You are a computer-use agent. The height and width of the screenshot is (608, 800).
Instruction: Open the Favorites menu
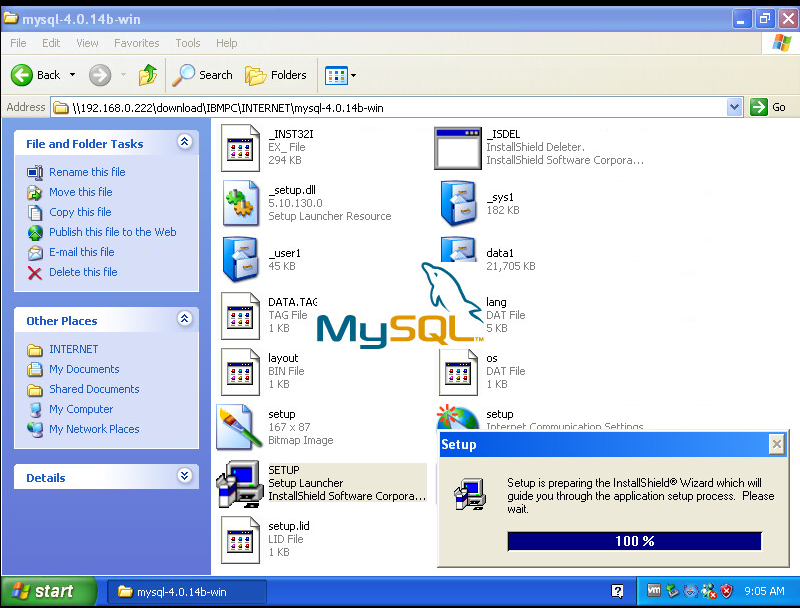(136, 43)
